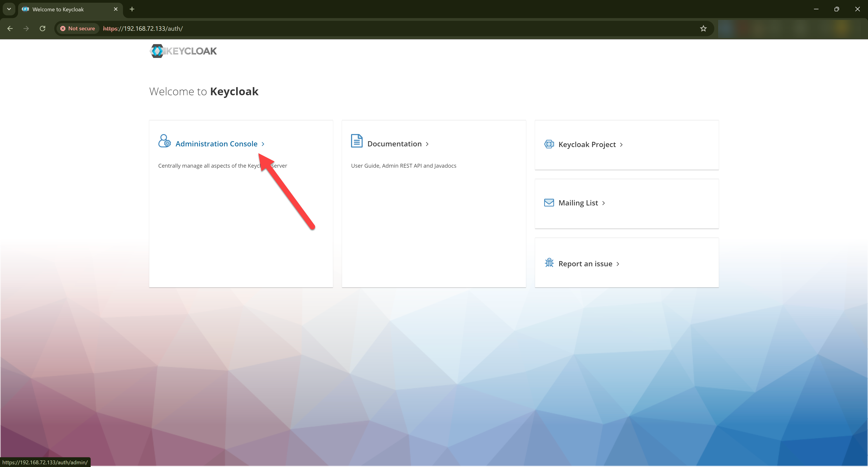Click the Not secure site warning badge

point(78,29)
